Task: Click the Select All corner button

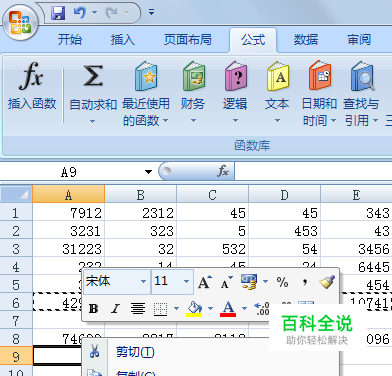Action: 16,195
